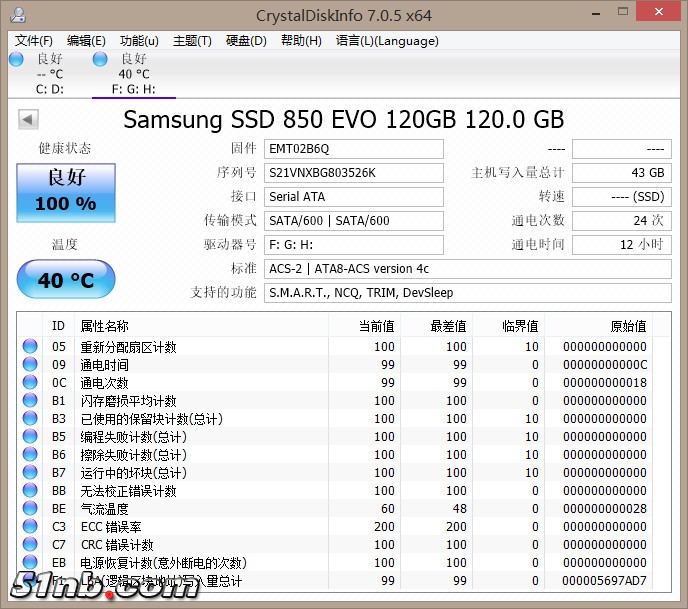Close the CrystalDiskInfo window
688x609 pixels.
660,13
